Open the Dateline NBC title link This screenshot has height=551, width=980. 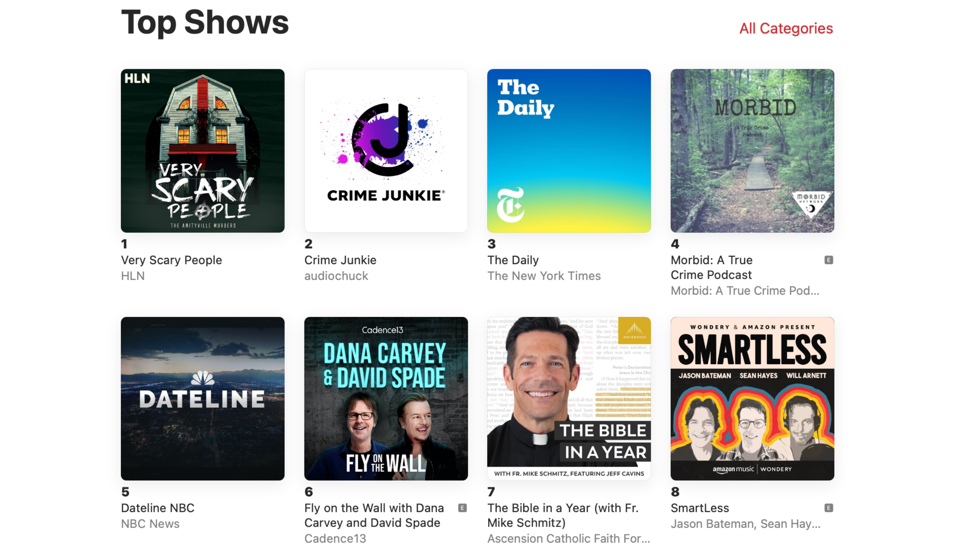click(x=158, y=508)
